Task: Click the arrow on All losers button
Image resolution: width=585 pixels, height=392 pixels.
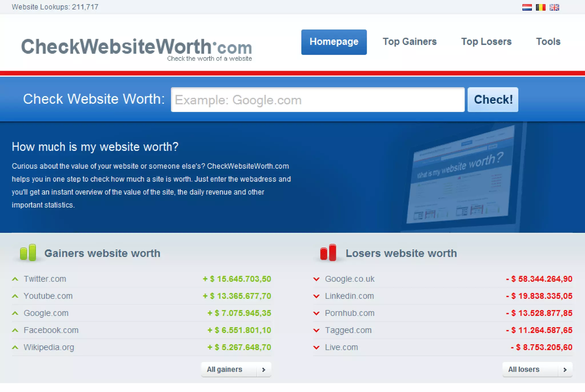Action: tap(565, 370)
